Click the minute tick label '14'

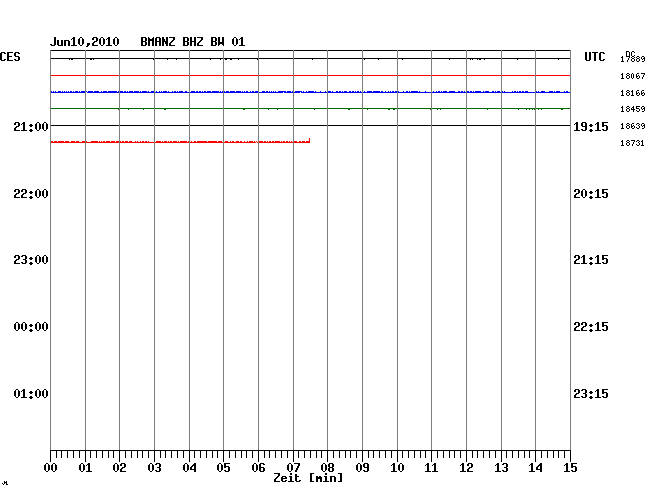535,468
